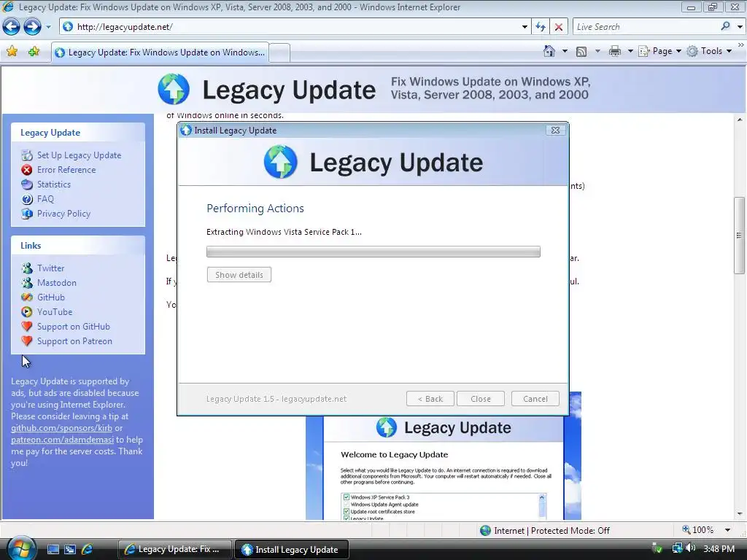Click the extraction progress bar
The height and width of the screenshot is (560, 747).
[373, 252]
